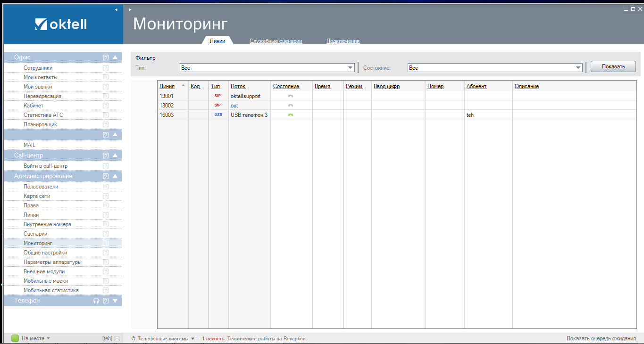Open Показать очередь ожидания link

click(x=601, y=338)
